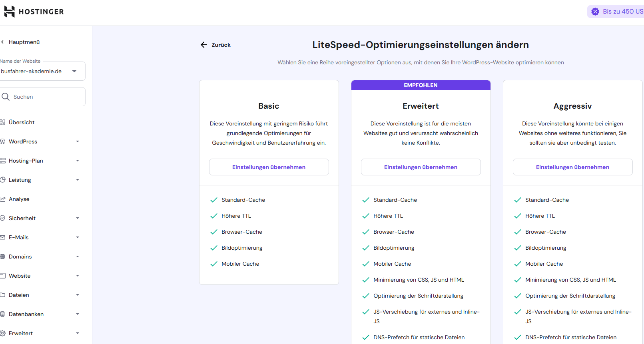Click the Dateien folder icon

[2, 295]
